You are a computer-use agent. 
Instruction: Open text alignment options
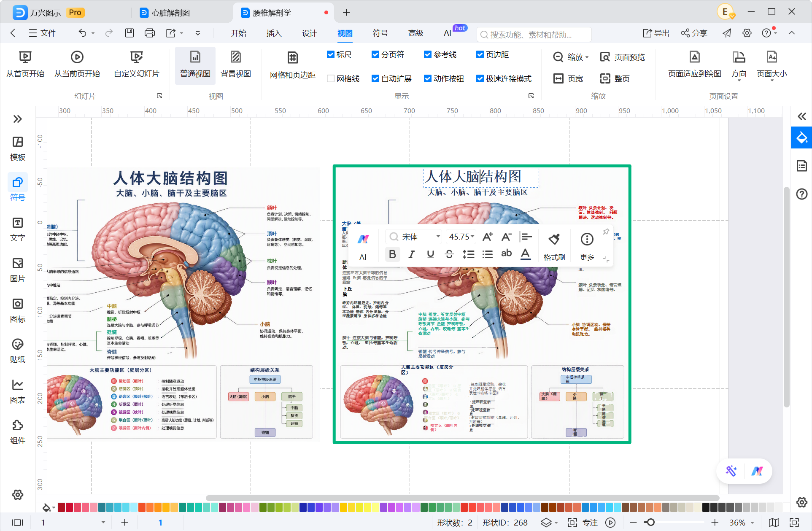[526, 237]
